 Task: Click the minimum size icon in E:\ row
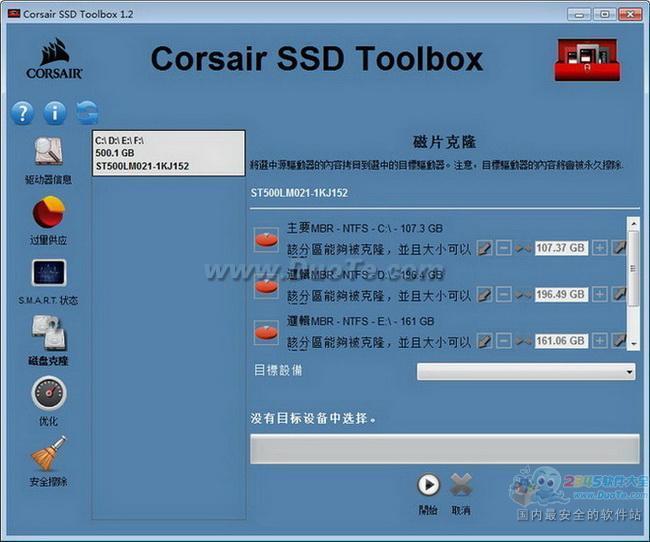484,341
